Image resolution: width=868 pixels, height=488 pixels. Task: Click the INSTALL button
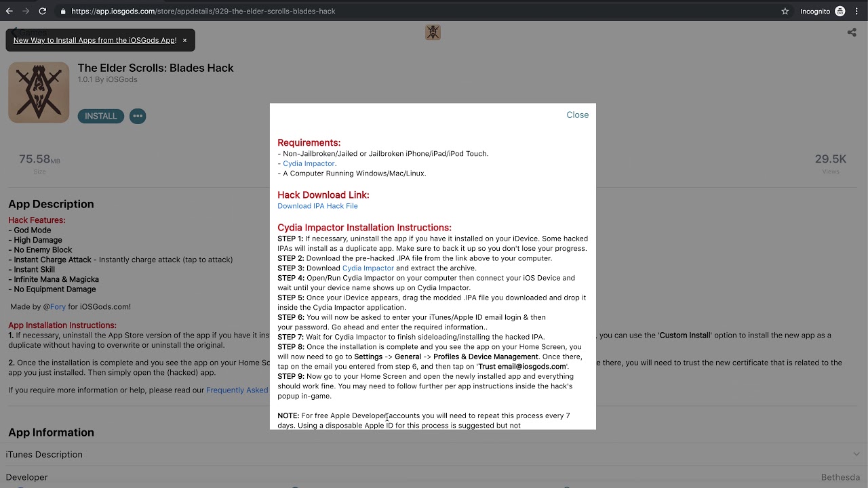[x=101, y=116]
